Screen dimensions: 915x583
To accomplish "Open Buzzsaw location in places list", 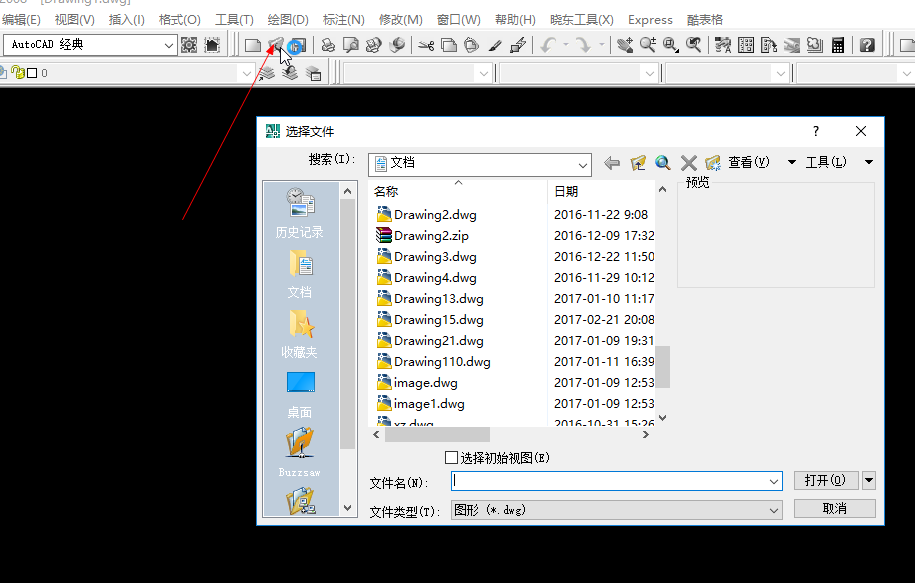I will [x=299, y=453].
